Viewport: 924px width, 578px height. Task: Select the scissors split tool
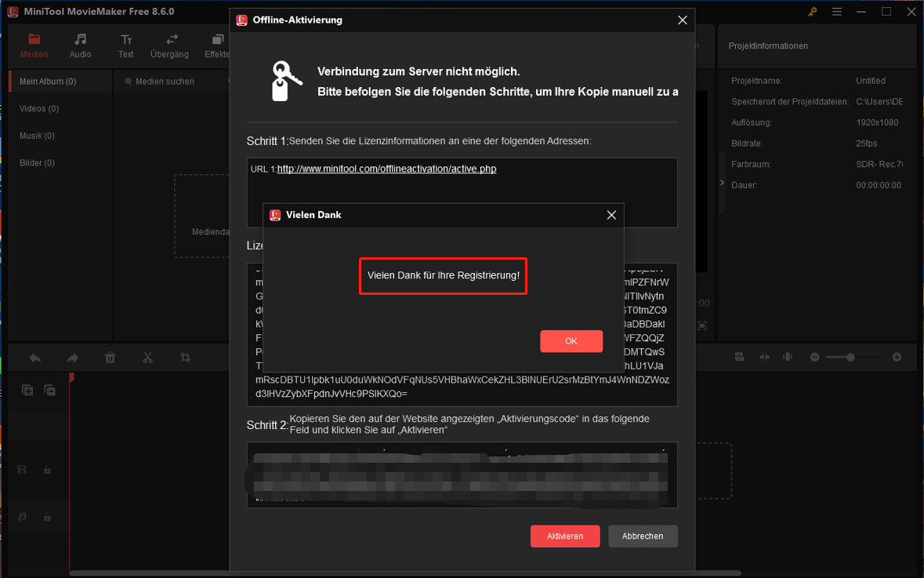click(x=147, y=357)
